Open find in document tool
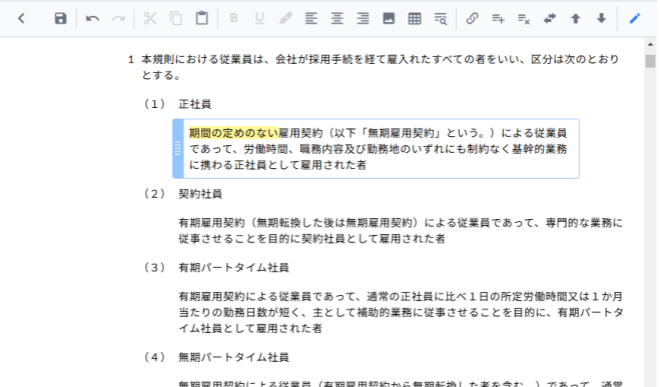660x387 pixels. 440,19
